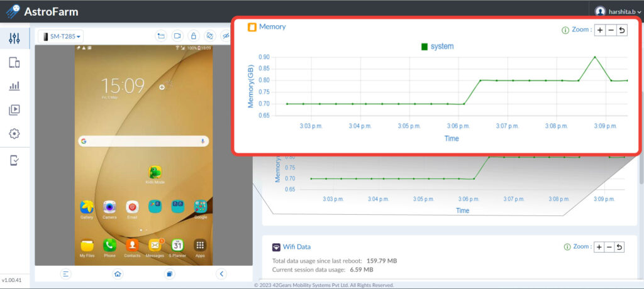Screen dimensions: 644x289
Task: Click the Memory panel heading
Action: click(272, 26)
